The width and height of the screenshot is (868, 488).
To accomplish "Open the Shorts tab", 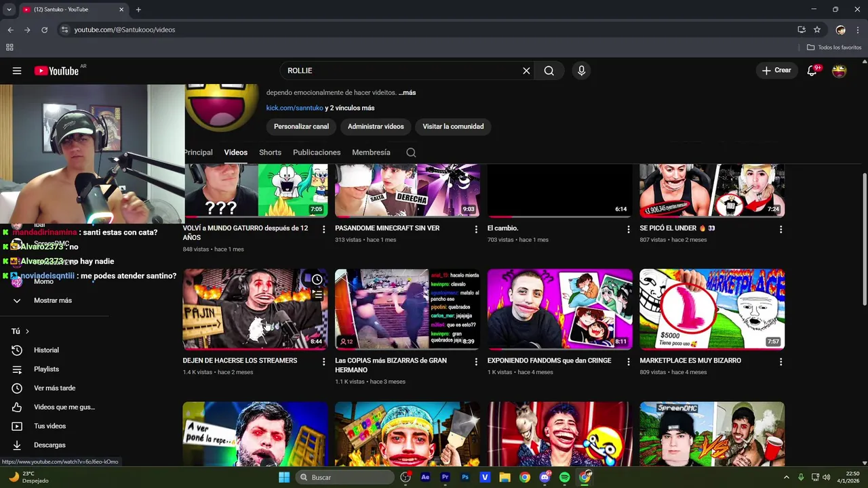I will [x=270, y=152].
